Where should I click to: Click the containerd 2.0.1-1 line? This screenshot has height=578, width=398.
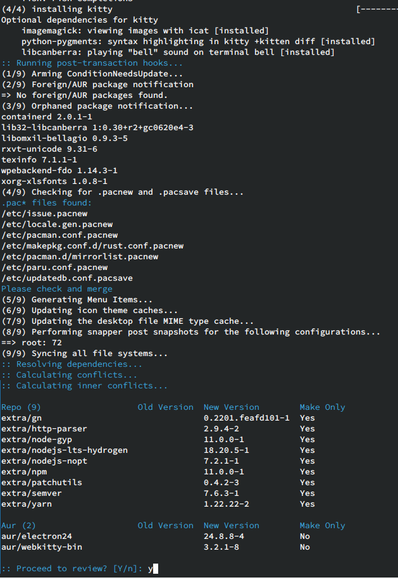47,117
